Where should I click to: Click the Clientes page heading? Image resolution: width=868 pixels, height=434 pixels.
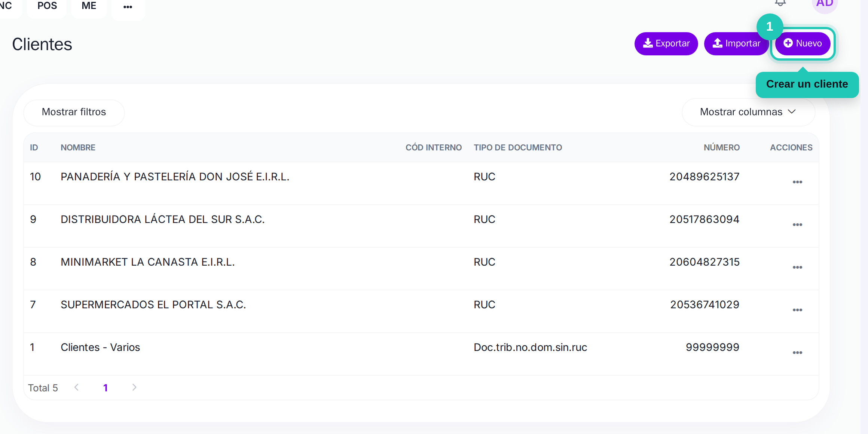(42, 44)
